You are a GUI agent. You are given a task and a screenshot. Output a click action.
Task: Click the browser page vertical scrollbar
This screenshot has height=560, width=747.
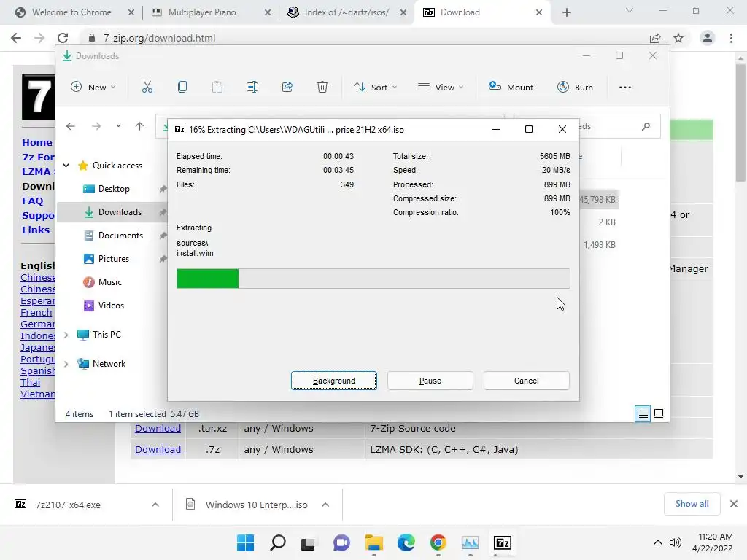point(740,122)
